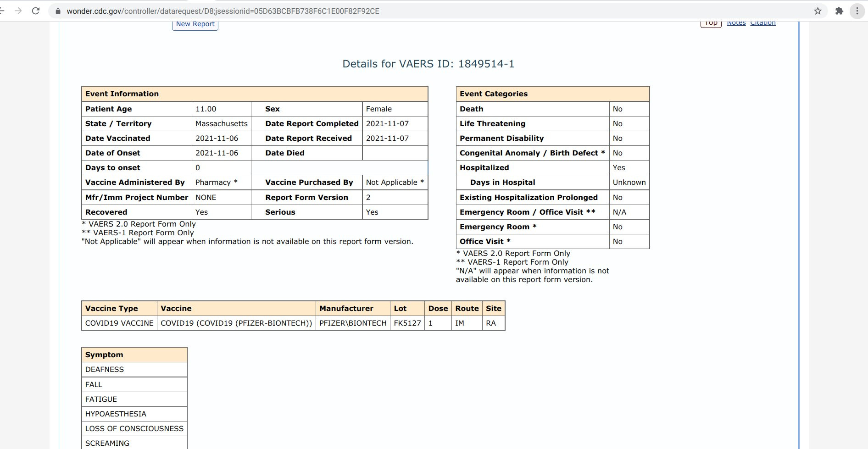The image size is (868, 449).
Task: Select the state value Massachusetts
Action: (221, 123)
